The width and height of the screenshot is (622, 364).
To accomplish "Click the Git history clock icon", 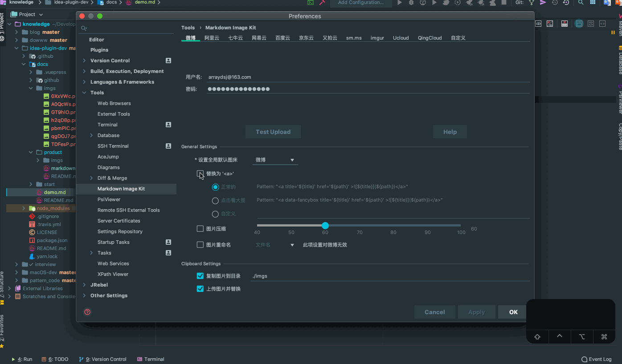I will [x=555, y=3].
